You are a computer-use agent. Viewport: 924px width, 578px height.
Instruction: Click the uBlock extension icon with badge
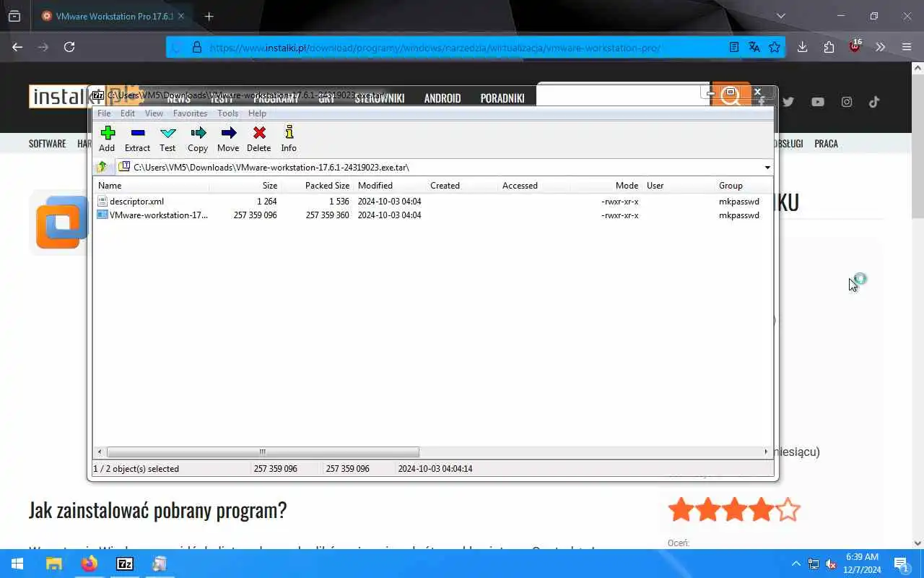pyautogui.click(x=855, y=46)
